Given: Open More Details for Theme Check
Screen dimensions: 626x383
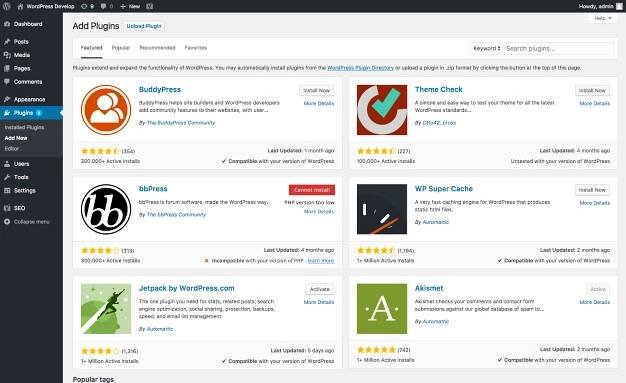Looking at the screenshot, I should (595, 103).
